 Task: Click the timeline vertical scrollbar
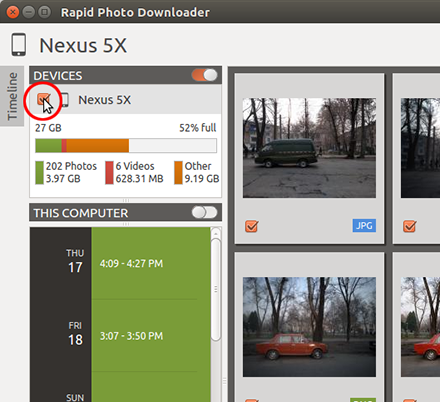pos(216,289)
